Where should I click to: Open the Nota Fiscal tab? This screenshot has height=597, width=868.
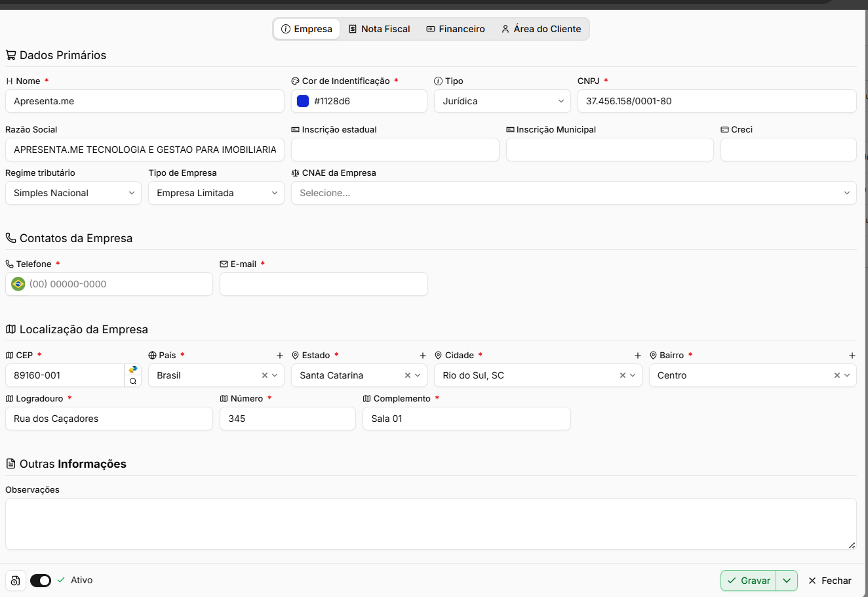[x=379, y=29]
